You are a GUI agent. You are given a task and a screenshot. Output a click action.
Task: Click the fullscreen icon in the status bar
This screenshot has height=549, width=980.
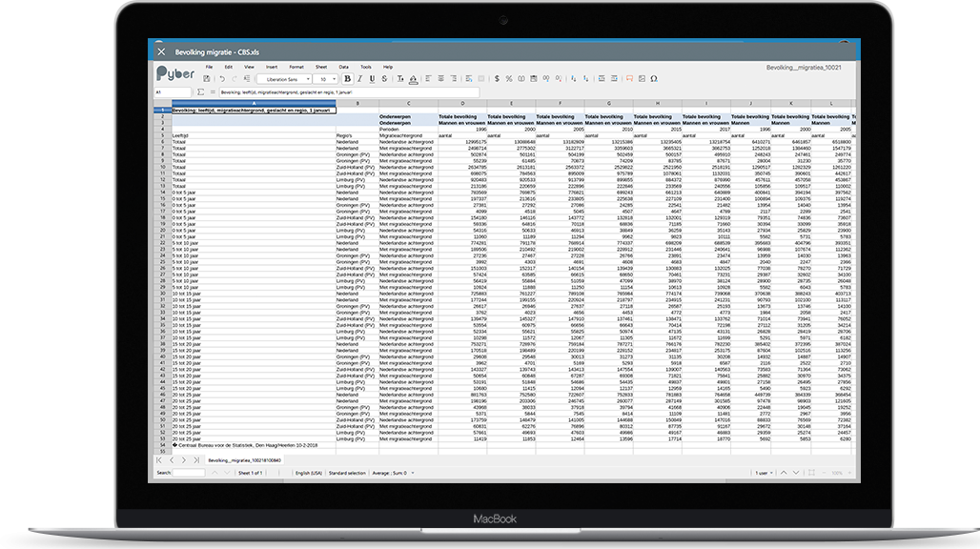(812, 474)
